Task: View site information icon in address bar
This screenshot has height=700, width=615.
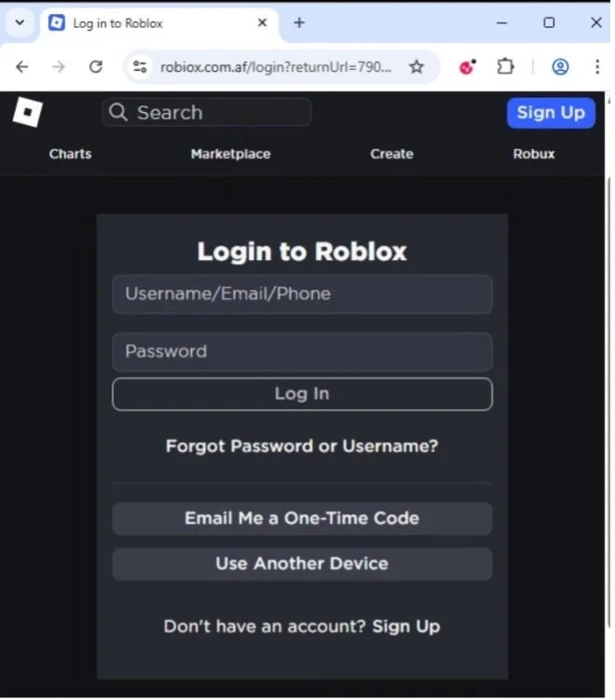Action: click(x=140, y=67)
